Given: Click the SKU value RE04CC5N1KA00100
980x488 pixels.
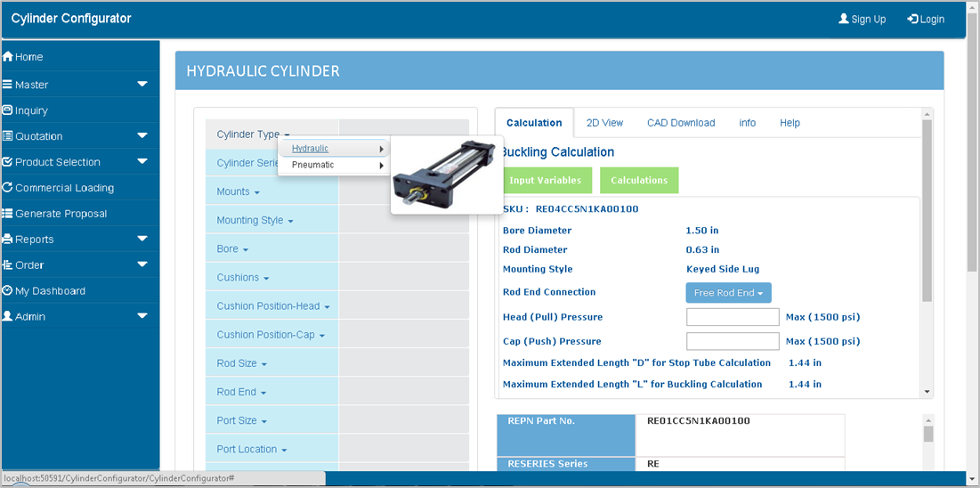Looking at the screenshot, I should [x=587, y=209].
